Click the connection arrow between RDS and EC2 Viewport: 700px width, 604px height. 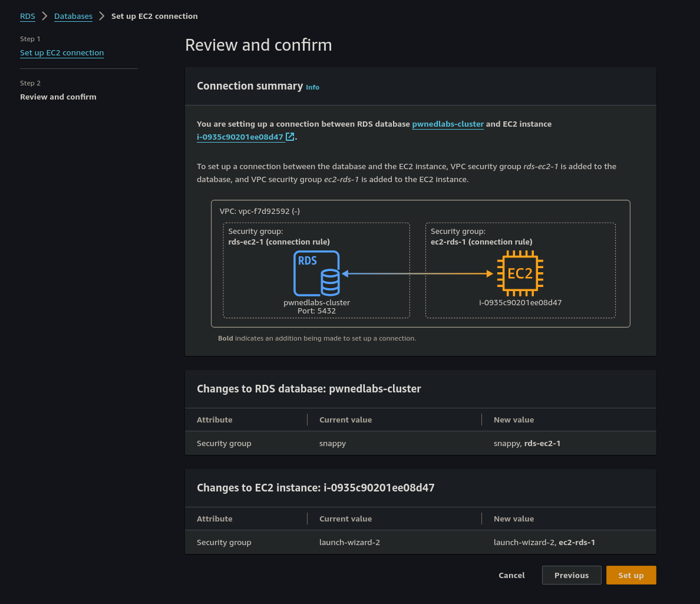coord(417,273)
